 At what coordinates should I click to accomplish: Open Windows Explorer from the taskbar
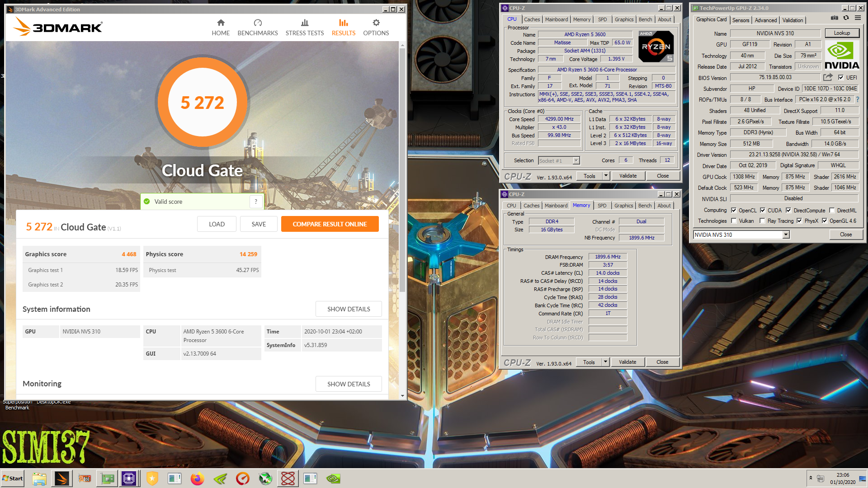(x=39, y=479)
